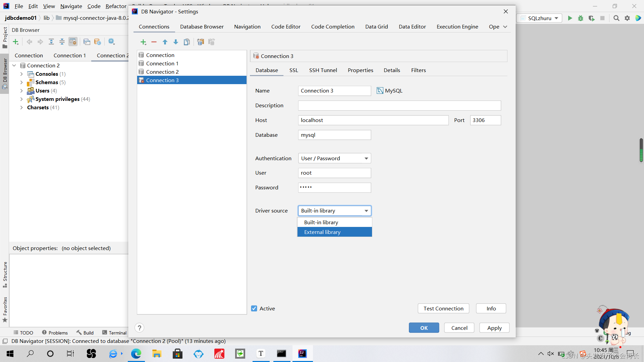Remove connection with red minus icon
The image size is (644, 362).
(x=154, y=42)
